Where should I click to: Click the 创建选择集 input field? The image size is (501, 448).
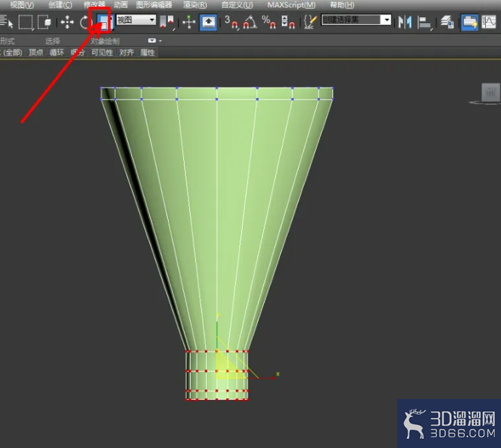[x=351, y=20]
